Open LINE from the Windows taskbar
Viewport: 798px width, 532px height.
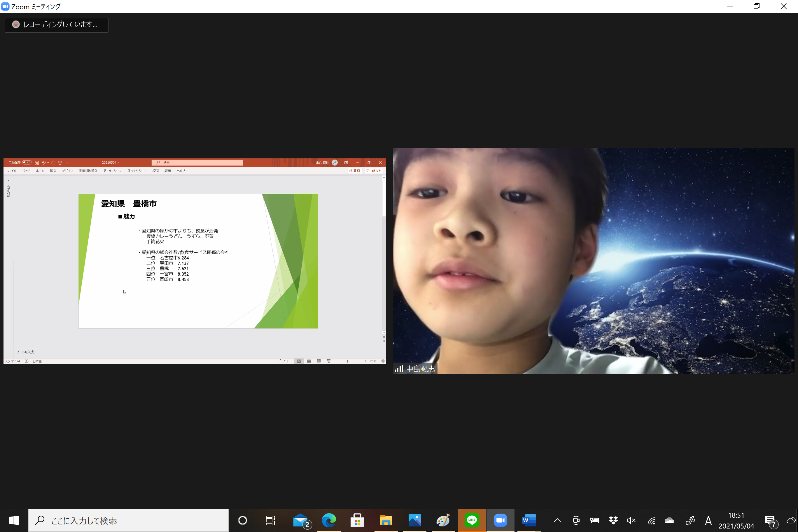click(x=472, y=520)
